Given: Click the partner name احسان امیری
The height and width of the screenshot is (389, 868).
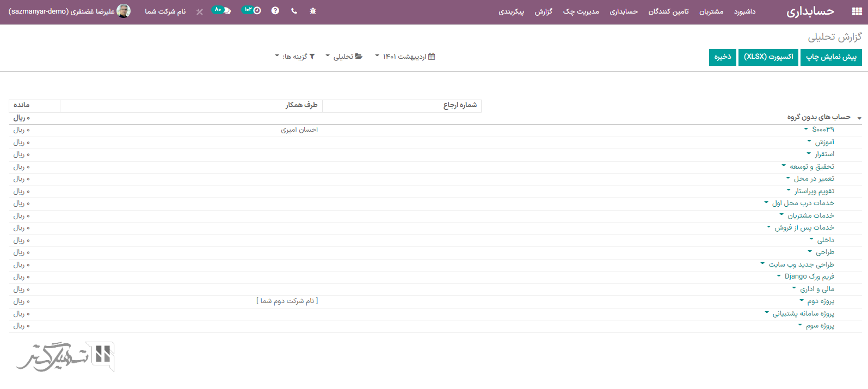Looking at the screenshot, I should click(299, 129).
